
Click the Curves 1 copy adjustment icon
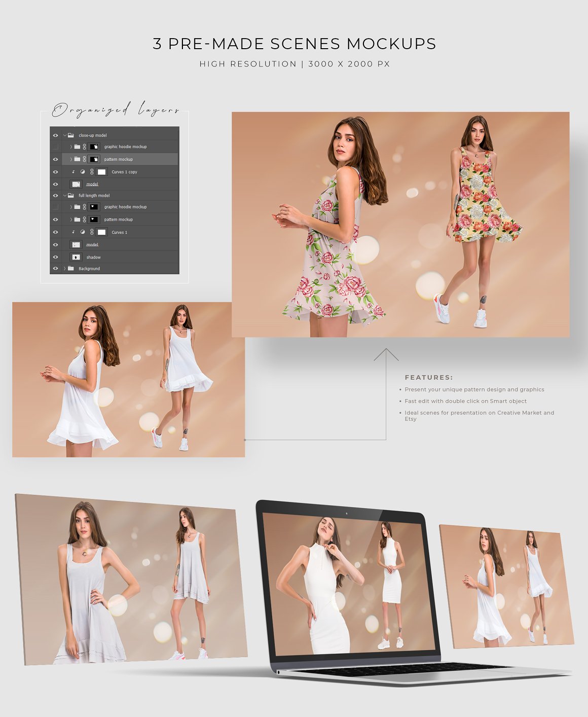(83, 172)
